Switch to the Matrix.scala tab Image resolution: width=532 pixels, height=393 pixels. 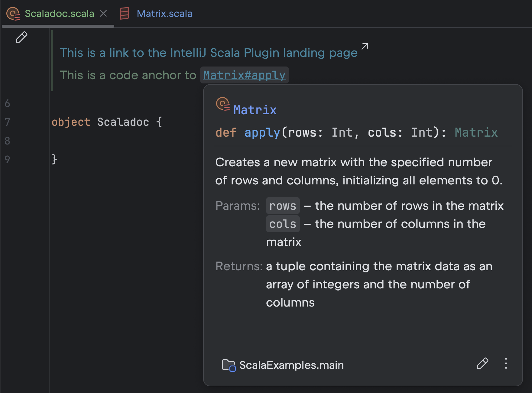coord(164,14)
